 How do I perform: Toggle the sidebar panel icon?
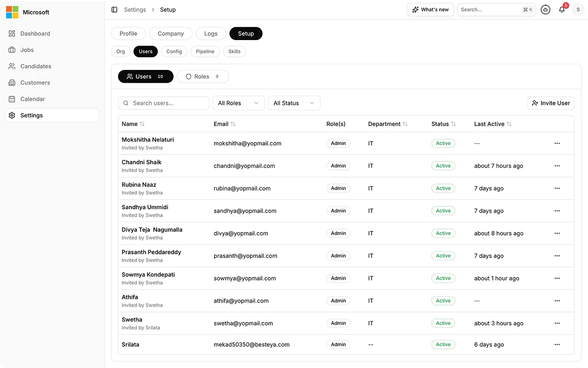point(114,10)
